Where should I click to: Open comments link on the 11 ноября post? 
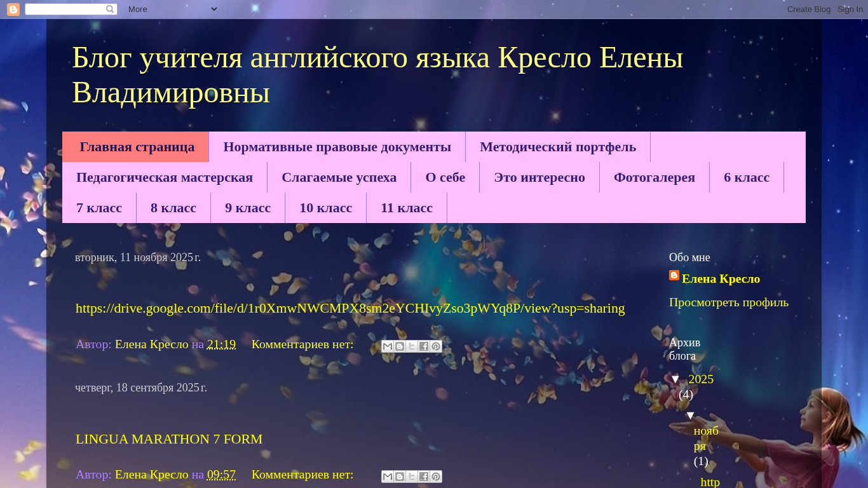click(x=302, y=344)
